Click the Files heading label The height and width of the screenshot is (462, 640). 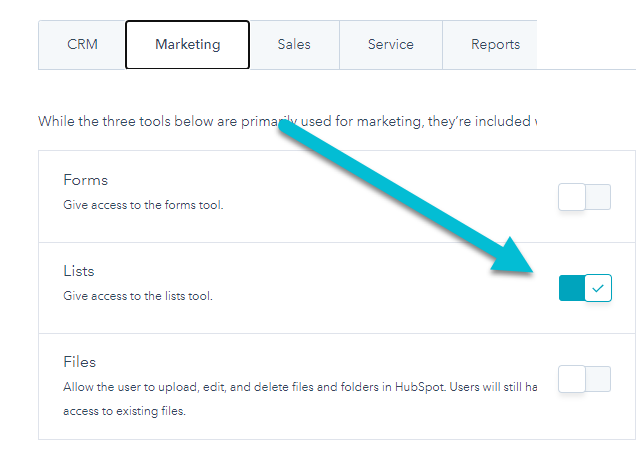80,362
